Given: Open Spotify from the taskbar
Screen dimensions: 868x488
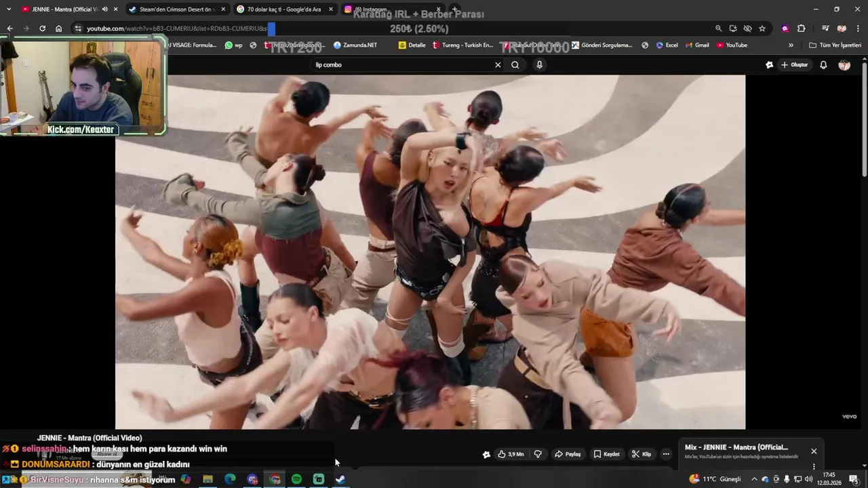Looking at the screenshot, I should [x=296, y=479].
